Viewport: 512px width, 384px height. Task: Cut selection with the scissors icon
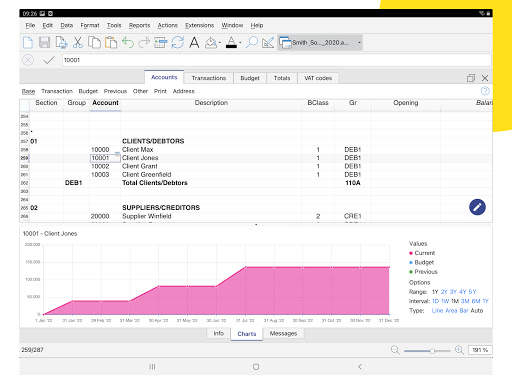(x=78, y=43)
